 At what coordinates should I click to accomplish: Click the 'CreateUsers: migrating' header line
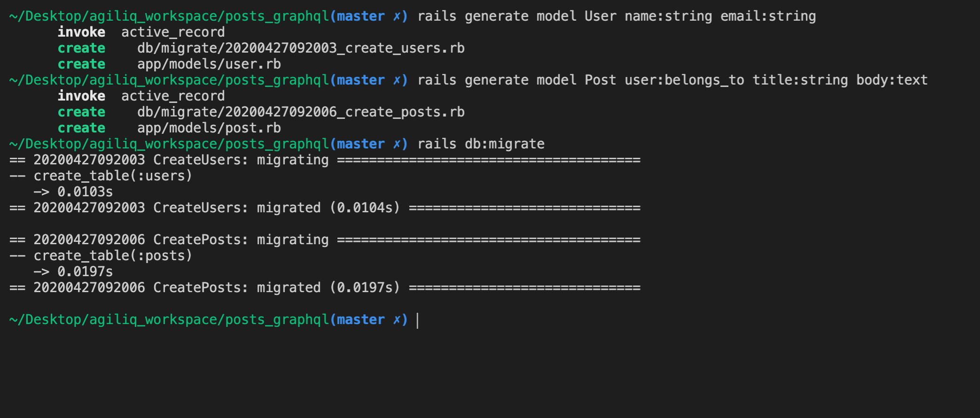tap(241, 160)
